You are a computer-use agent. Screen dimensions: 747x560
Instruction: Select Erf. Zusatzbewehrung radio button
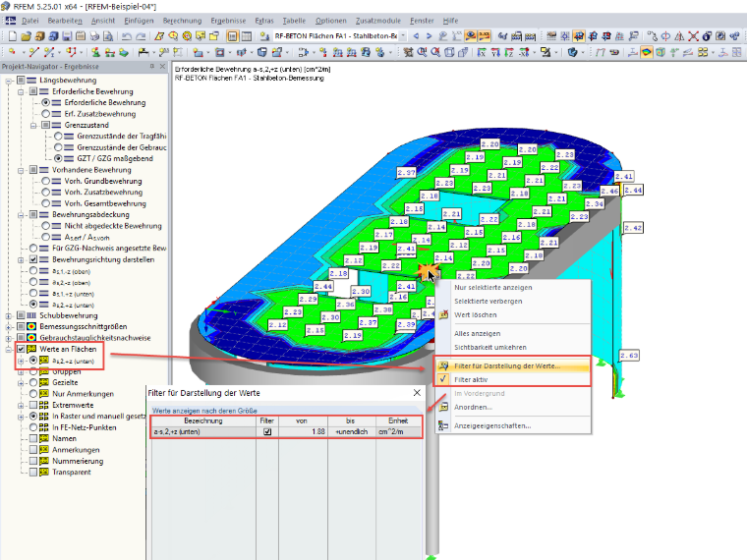(46, 114)
